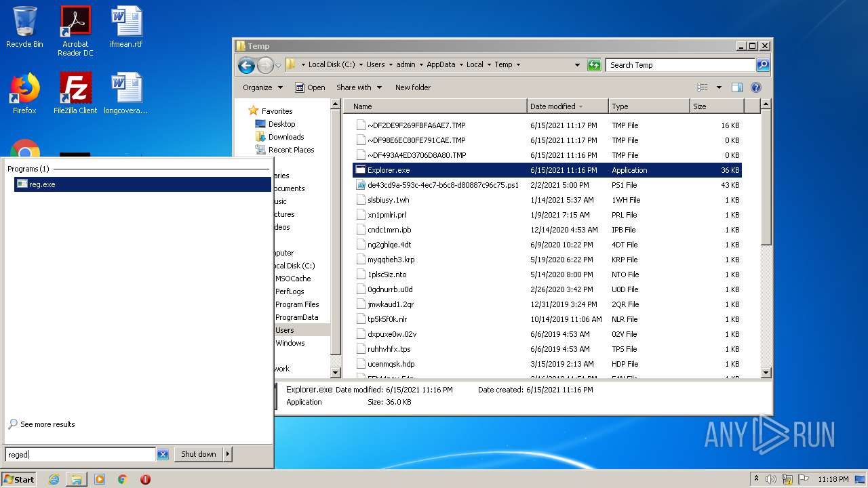Click the Open toolbar command
868x488 pixels.
point(310,87)
